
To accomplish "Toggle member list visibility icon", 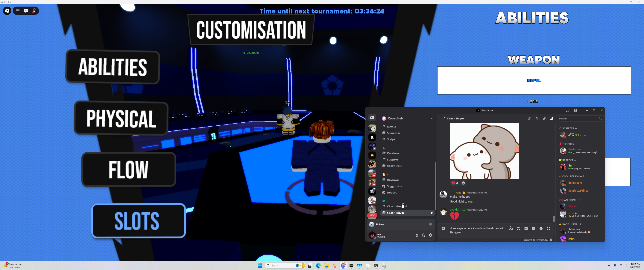I will point(552,118).
